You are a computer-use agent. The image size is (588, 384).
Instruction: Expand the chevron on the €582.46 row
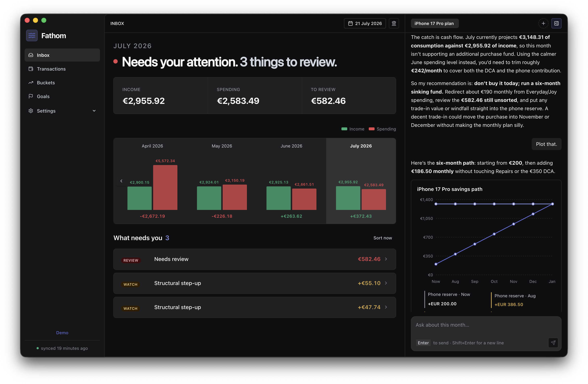(386, 259)
